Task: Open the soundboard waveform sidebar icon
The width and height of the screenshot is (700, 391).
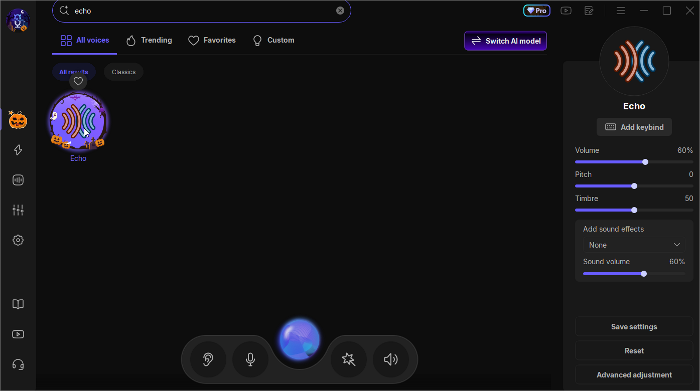Action: tap(18, 180)
